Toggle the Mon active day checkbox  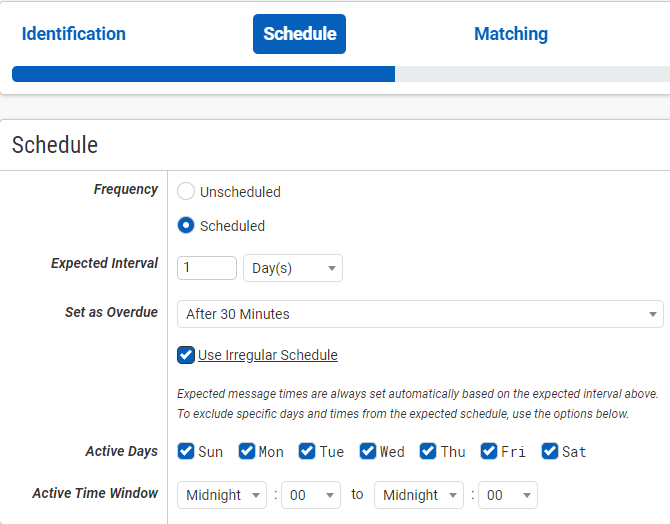[247, 451]
